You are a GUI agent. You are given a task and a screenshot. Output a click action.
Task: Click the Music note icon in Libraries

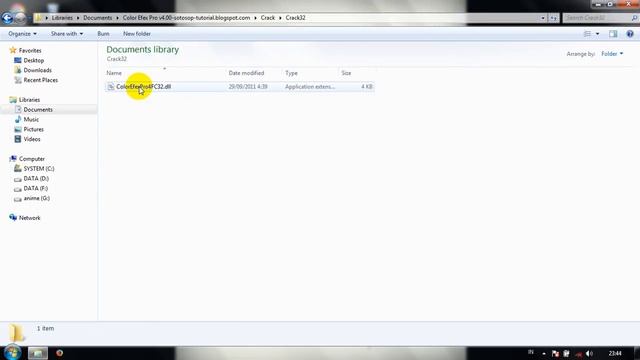[18, 119]
